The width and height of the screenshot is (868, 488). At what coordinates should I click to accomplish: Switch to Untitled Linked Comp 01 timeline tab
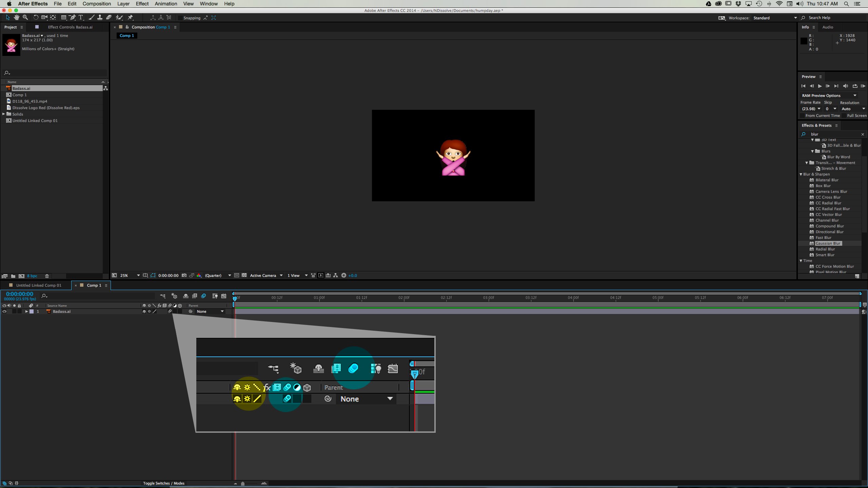tap(39, 285)
